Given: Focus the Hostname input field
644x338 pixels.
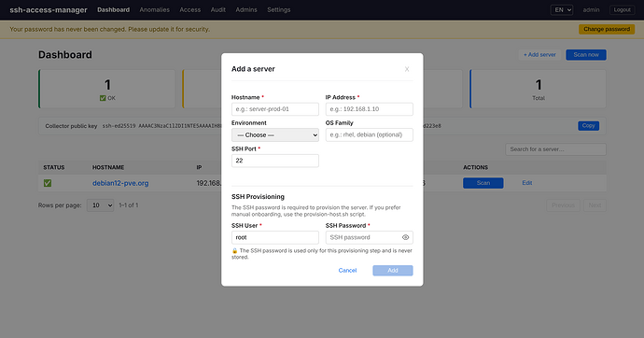Looking at the screenshot, I should point(275,109).
